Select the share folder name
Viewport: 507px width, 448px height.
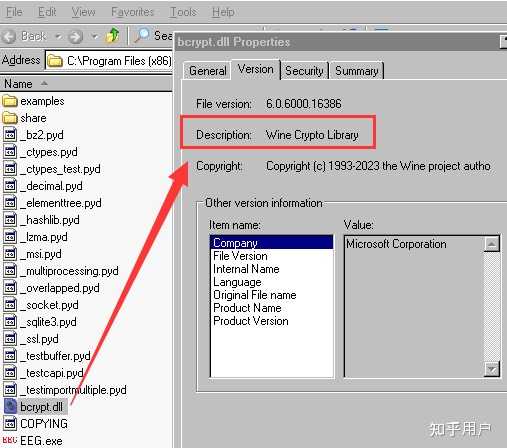click(x=33, y=118)
